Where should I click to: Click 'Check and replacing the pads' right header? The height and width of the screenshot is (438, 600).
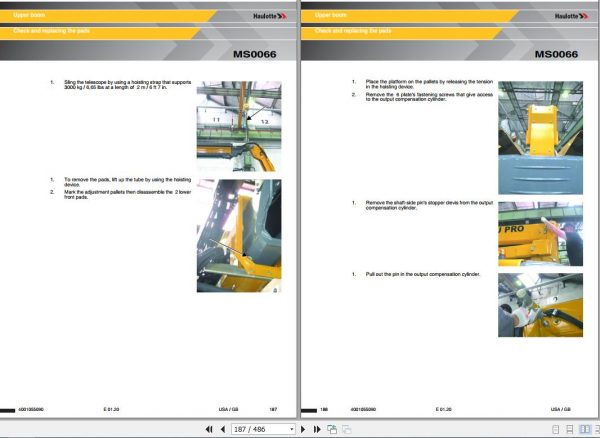[x=353, y=30]
